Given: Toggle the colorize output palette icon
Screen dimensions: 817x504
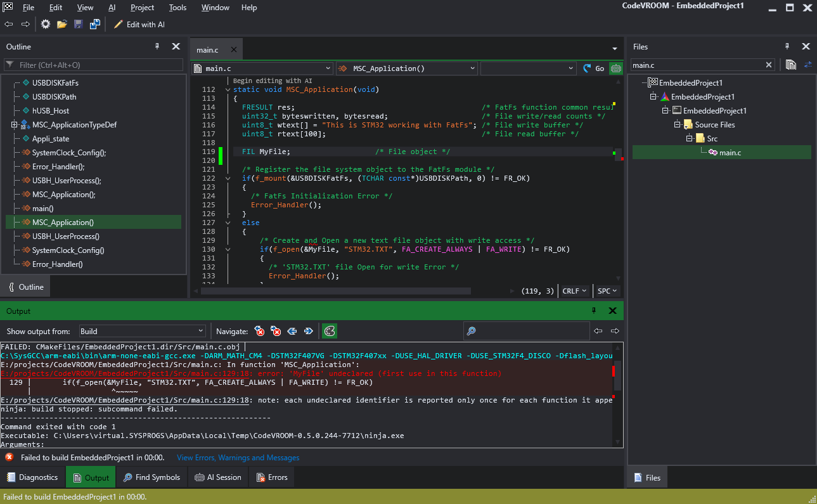Looking at the screenshot, I should (x=330, y=331).
